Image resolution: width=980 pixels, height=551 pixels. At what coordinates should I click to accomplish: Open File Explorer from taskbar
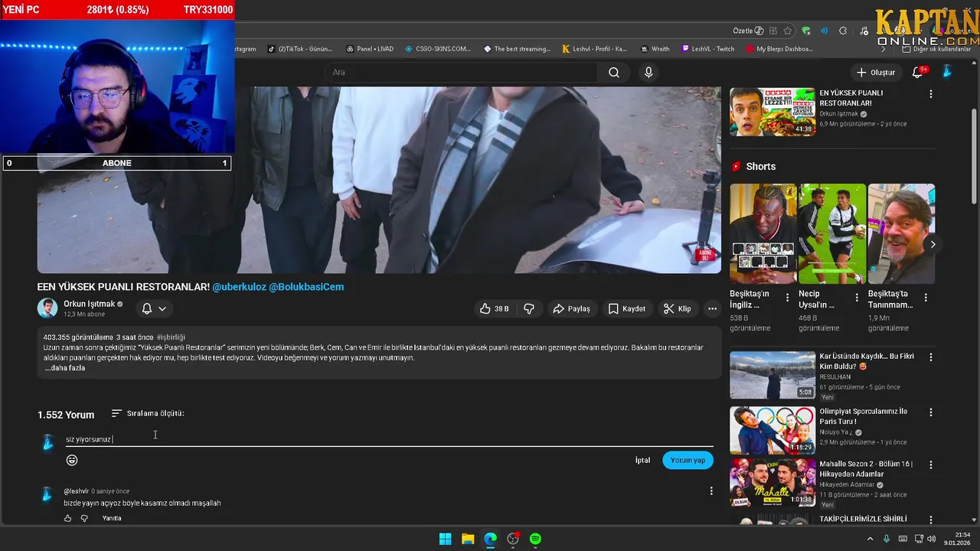coord(468,539)
